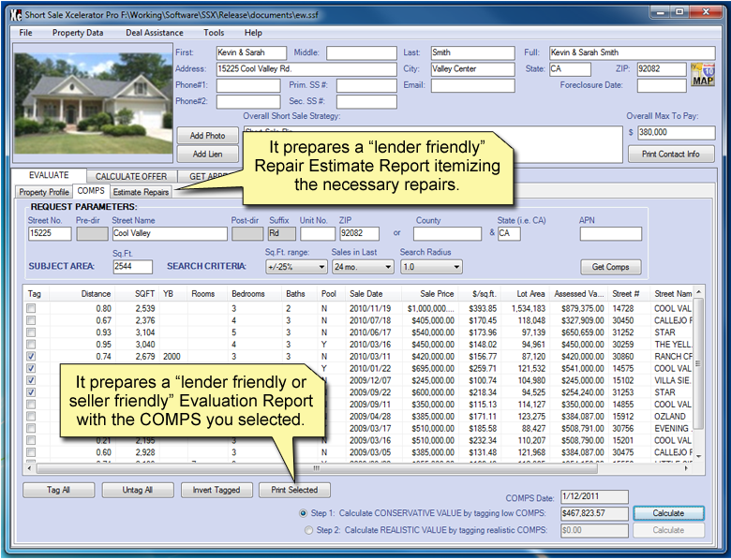Viewport: 731px width, 560px height.
Task: Open the MAP icon next to ZIP
Action: click(703, 75)
